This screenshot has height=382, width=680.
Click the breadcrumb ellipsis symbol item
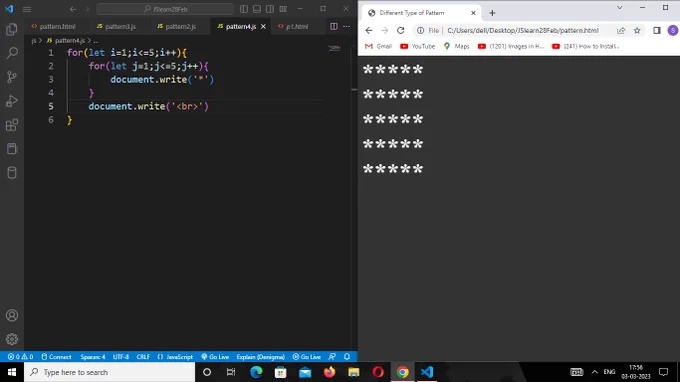(95, 40)
